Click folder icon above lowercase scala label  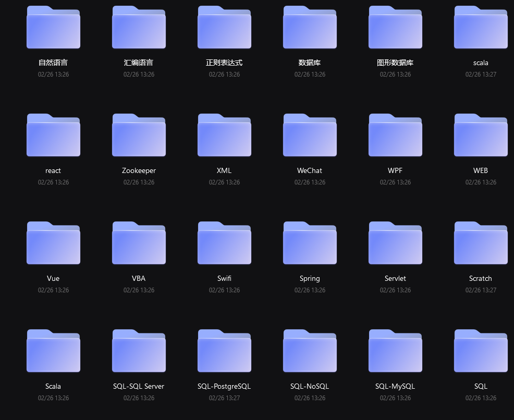click(x=481, y=27)
